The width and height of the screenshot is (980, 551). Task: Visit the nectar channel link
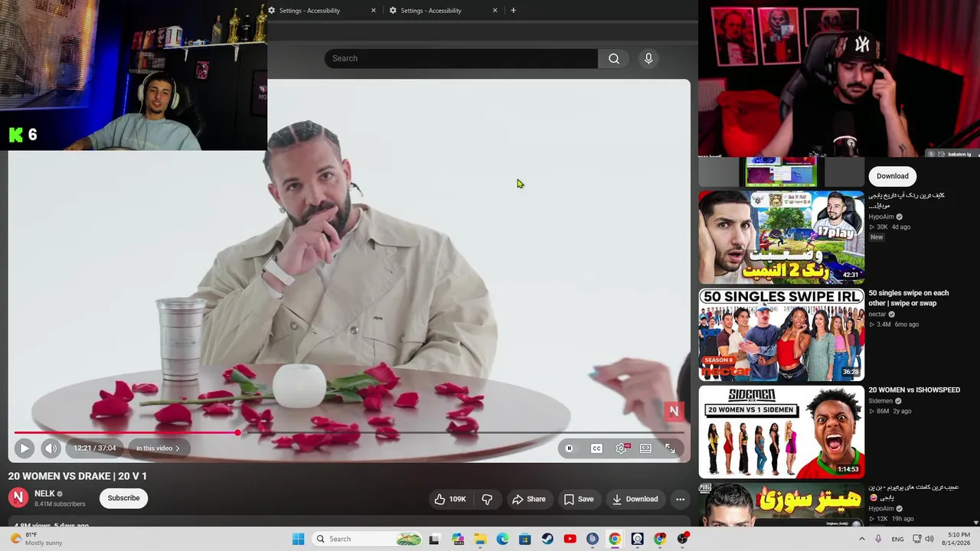point(877,315)
